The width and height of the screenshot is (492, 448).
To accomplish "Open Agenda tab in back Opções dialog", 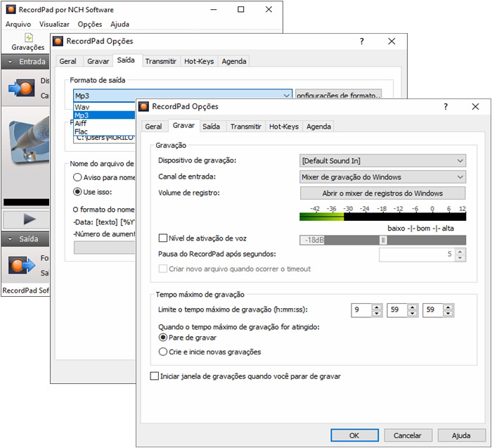I will (x=234, y=61).
